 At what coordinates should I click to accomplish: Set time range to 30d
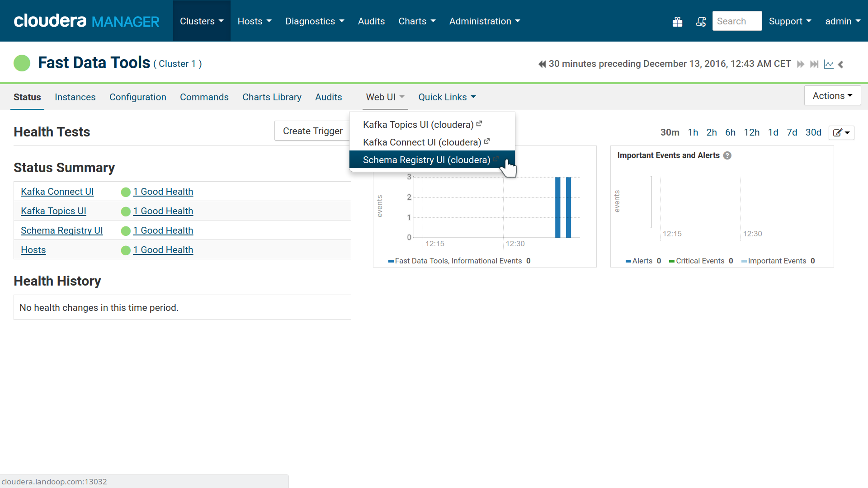click(x=813, y=132)
